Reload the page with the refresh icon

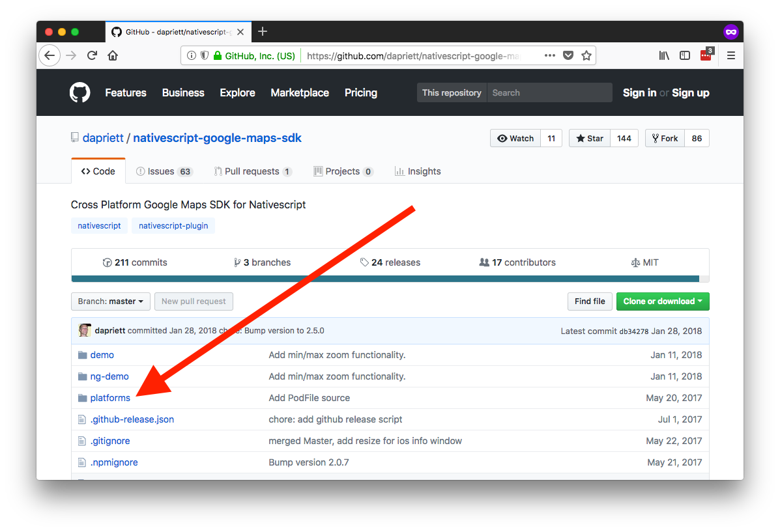92,55
